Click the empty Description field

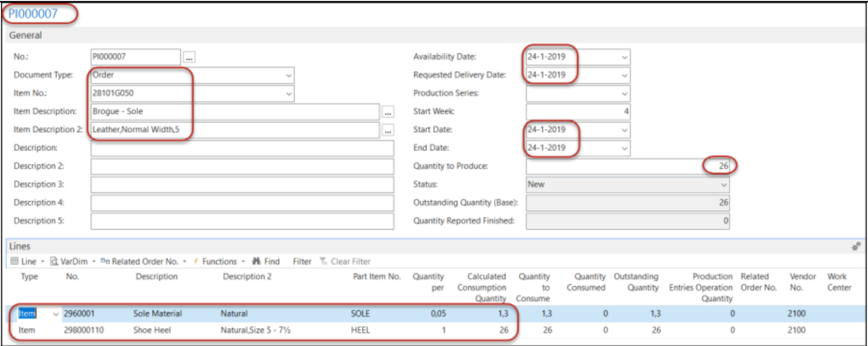(x=242, y=148)
